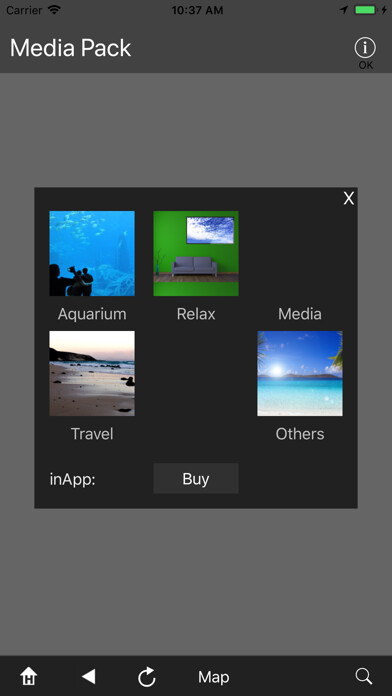Open Map in the bottom bar
The height and width of the screenshot is (696, 392).
(214, 677)
